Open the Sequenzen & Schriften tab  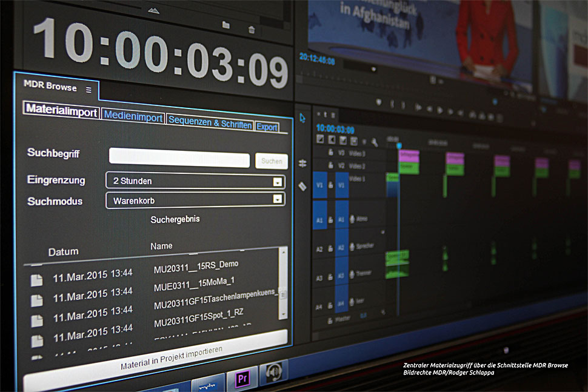click(x=210, y=122)
